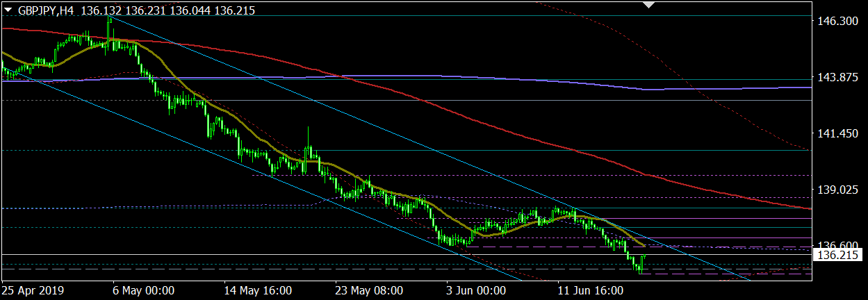This screenshot has height=300, width=868.
Task: Click the 11 Jun 16:00 time label
Action: coord(591,290)
